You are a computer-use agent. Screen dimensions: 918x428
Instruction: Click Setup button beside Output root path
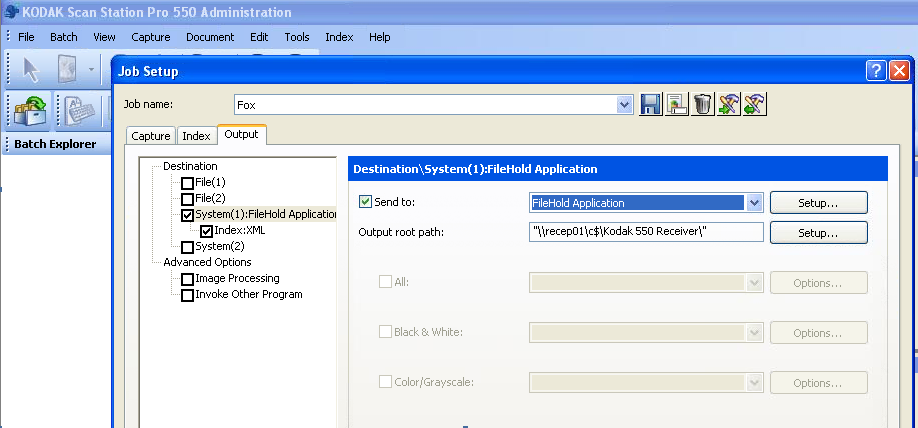(x=817, y=232)
